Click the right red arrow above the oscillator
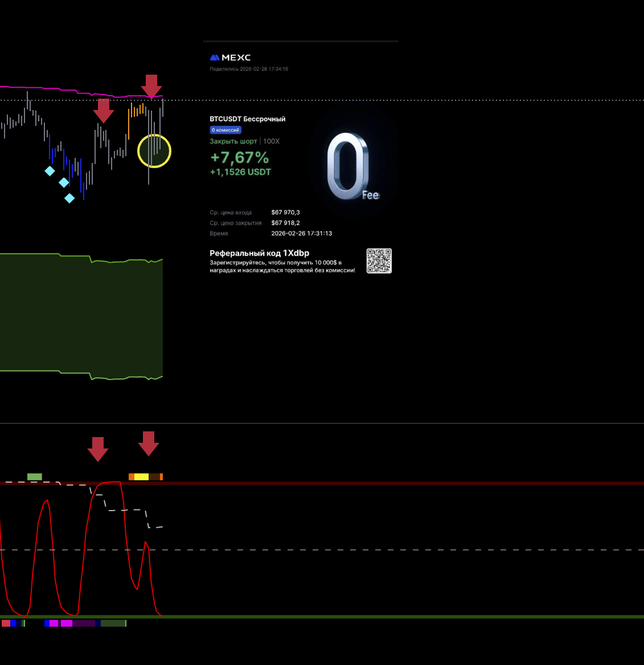 pos(149,443)
